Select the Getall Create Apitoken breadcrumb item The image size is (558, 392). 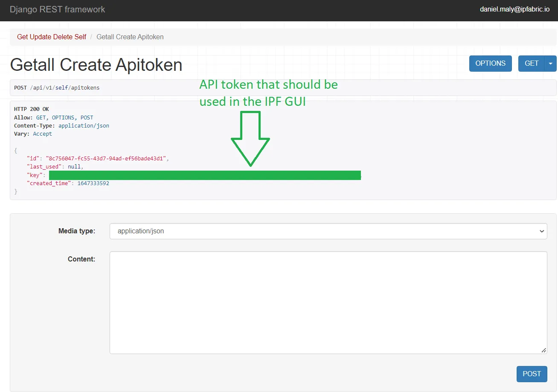pos(130,37)
